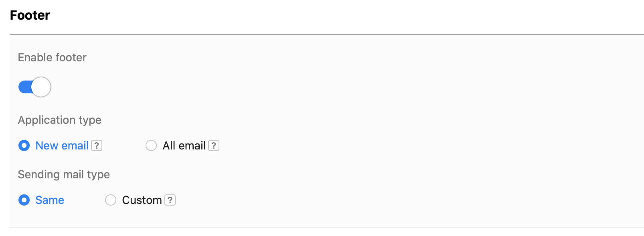Screen dimensions: 644x236
Task: Choose the Custom radio button
Action: (111, 200)
